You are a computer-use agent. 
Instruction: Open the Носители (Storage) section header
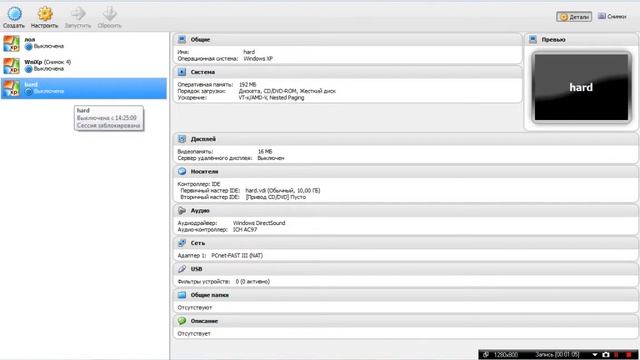[406, 172]
